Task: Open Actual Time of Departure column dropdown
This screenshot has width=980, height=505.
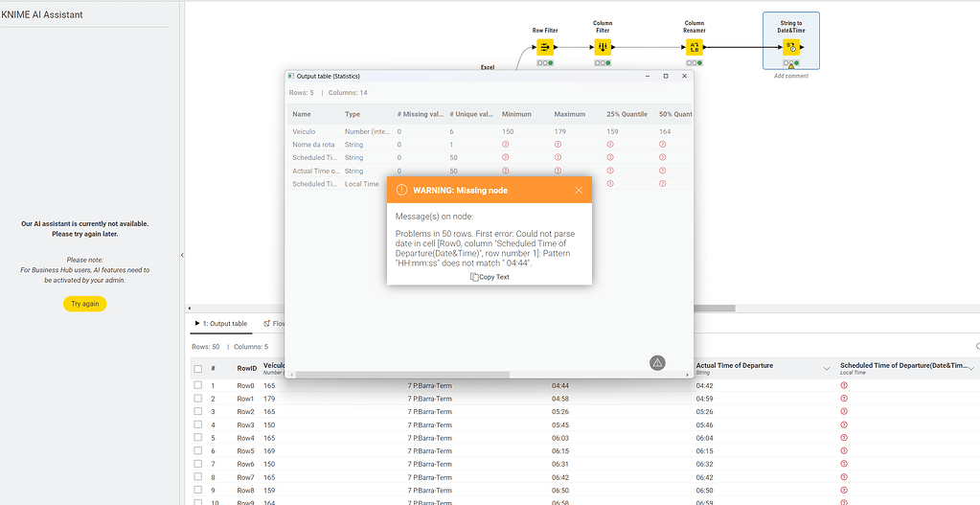Action: [x=827, y=369]
